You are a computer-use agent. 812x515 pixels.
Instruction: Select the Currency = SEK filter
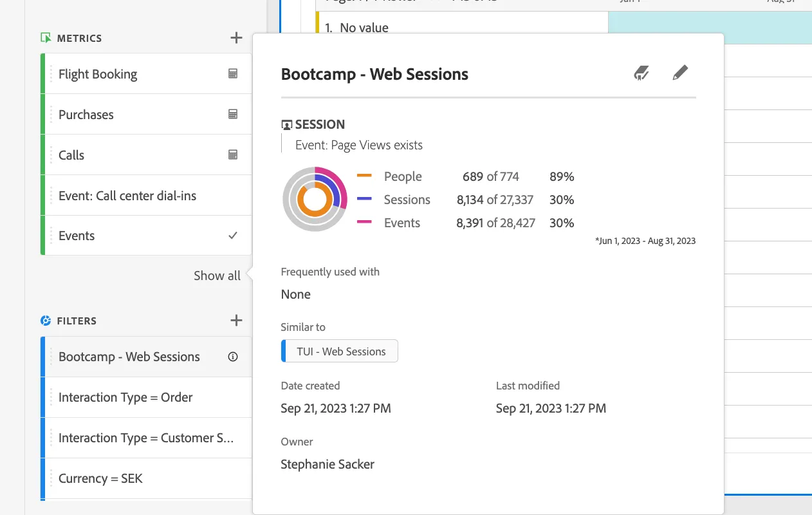(146, 478)
